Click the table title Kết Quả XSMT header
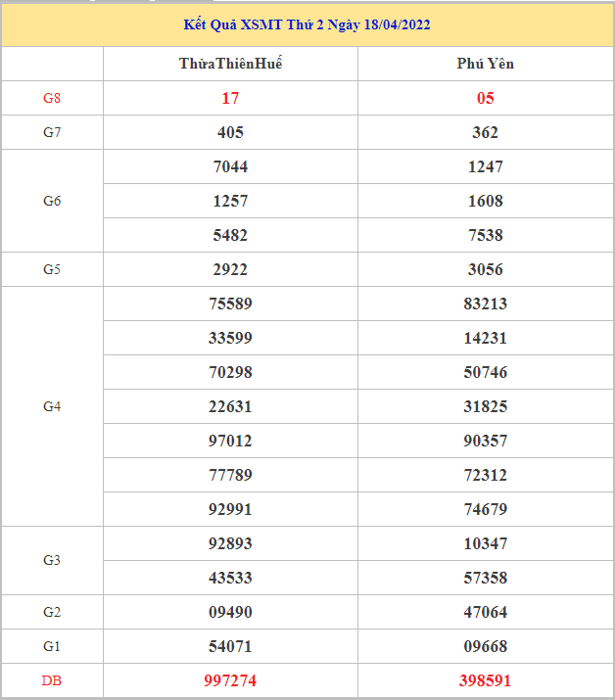Image resolution: width=615 pixels, height=700 pixels. pyautogui.click(x=307, y=24)
